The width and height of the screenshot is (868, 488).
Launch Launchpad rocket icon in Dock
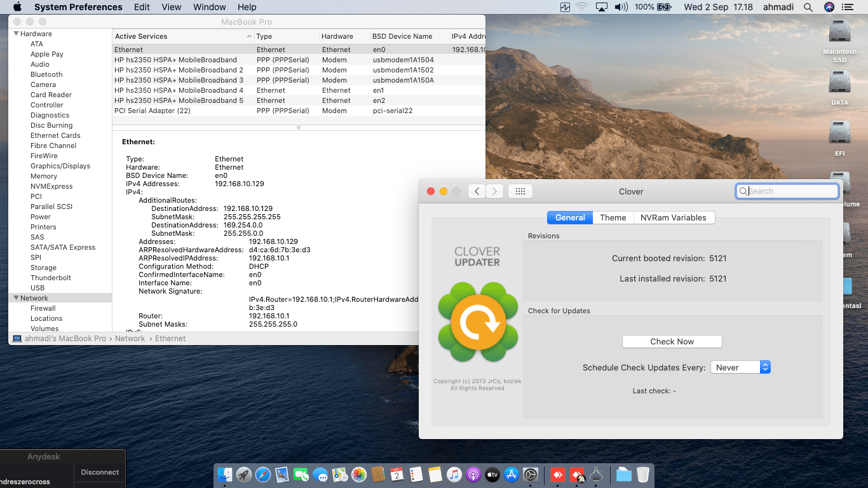click(x=244, y=474)
